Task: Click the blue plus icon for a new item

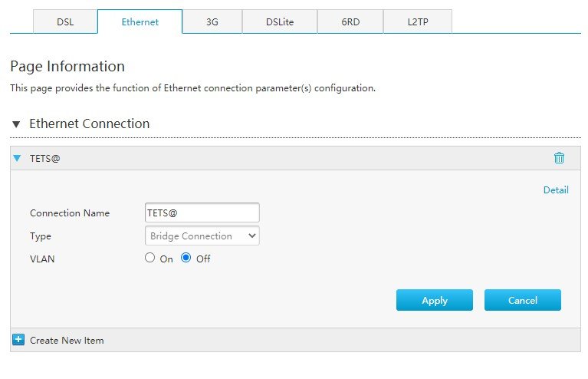Action: pyautogui.click(x=18, y=340)
